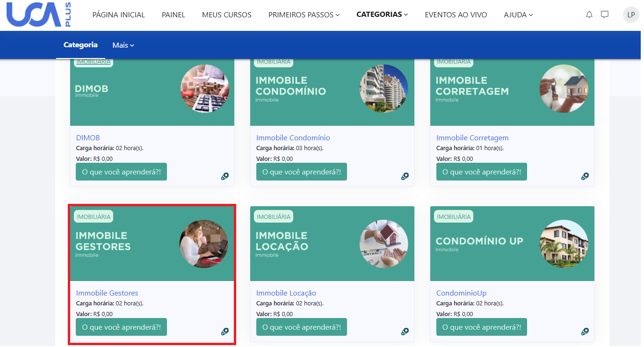644x347 pixels.
Task: Open the CondominioUp course title link
Action: click(462, 293)
